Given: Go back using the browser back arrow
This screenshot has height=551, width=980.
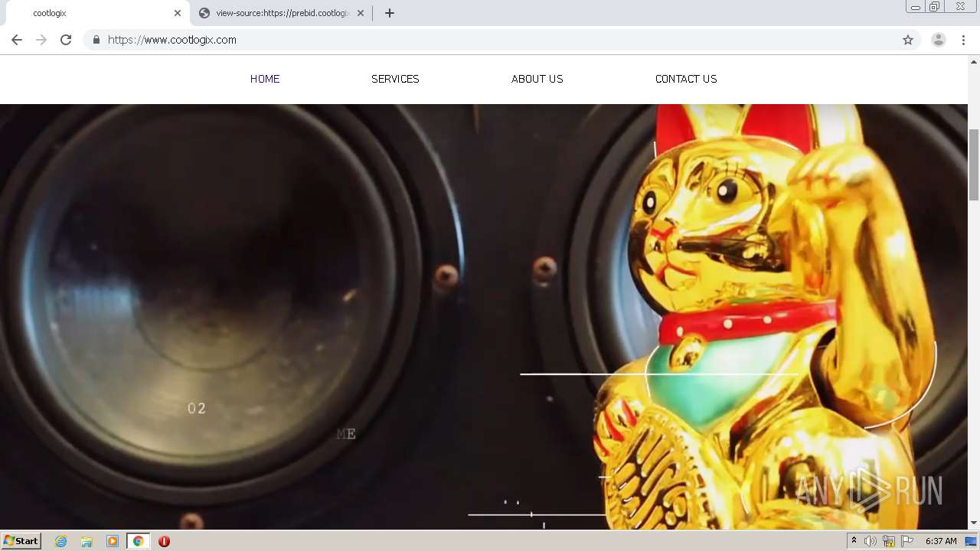Looking at the screenshot, I should (x=17, y=40).
